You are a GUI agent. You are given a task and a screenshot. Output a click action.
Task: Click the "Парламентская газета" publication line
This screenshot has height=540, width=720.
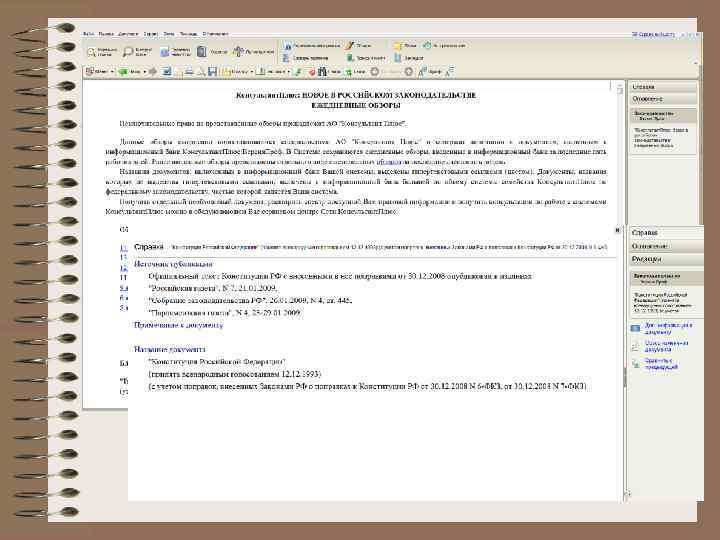coord(225,313)
